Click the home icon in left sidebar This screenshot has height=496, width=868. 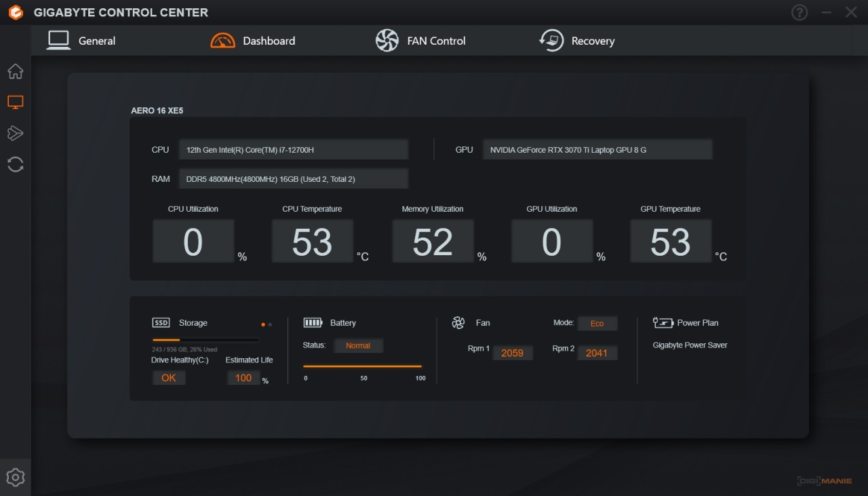pyautogui.click(x=15, y=71)
